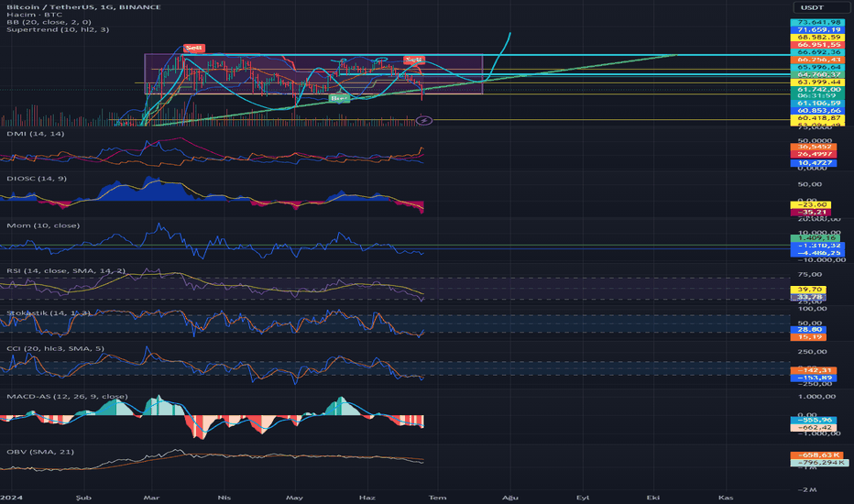Select the Stokastik indicator legend
This screenshot has height=504, width=854.
point(49,312)
